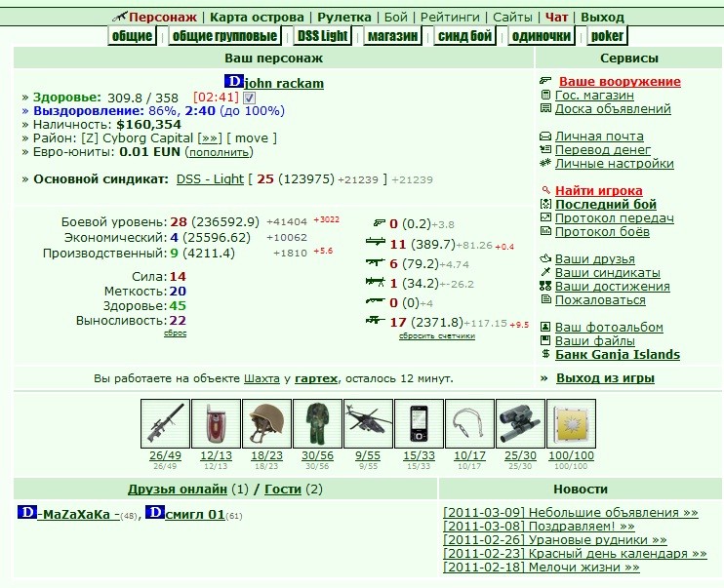Viewport: 724px width, 588px height.
Task: Click the icon beside Последний бой
Action: pos(545,204)
